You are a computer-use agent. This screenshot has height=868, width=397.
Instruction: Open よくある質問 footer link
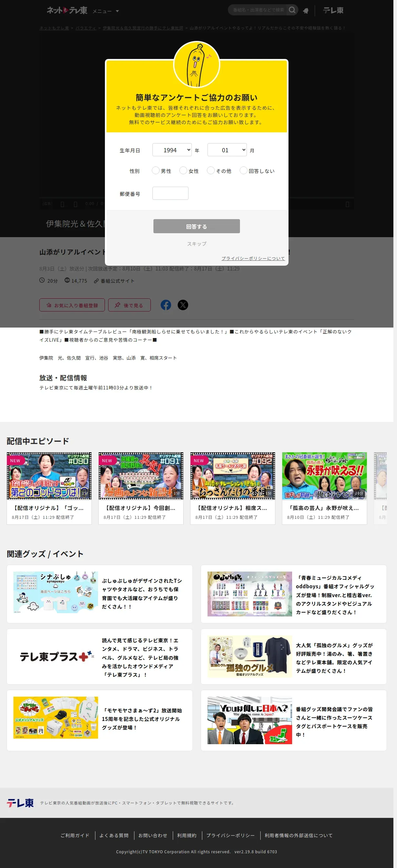tap(114, 836)
